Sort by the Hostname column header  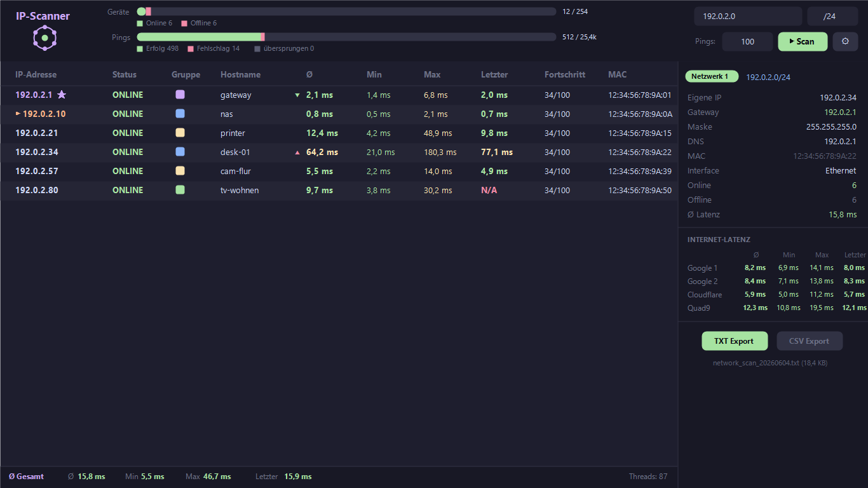click(x=241, y=74)
